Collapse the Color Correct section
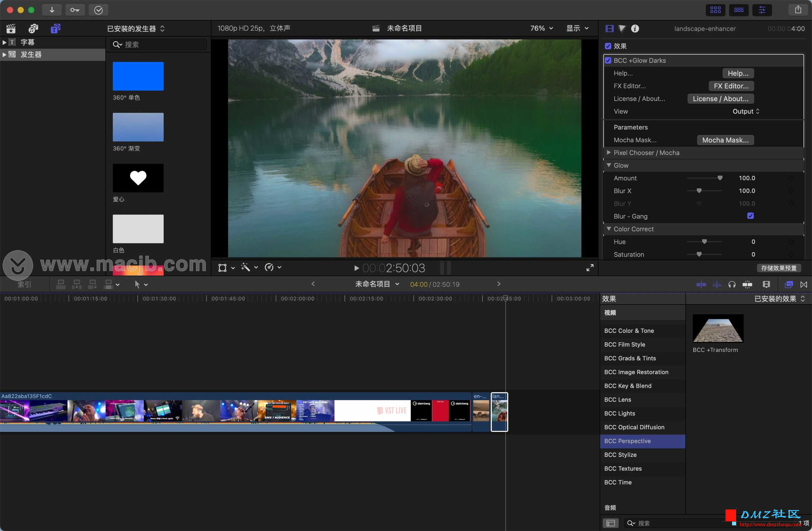The height and width of the screenshot is (531, 812). 609,229
